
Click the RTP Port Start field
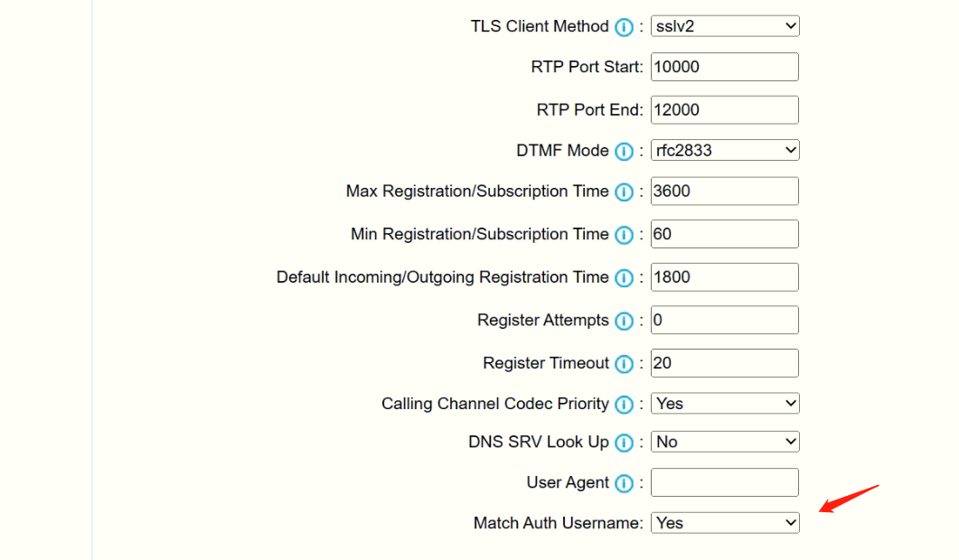725,67
